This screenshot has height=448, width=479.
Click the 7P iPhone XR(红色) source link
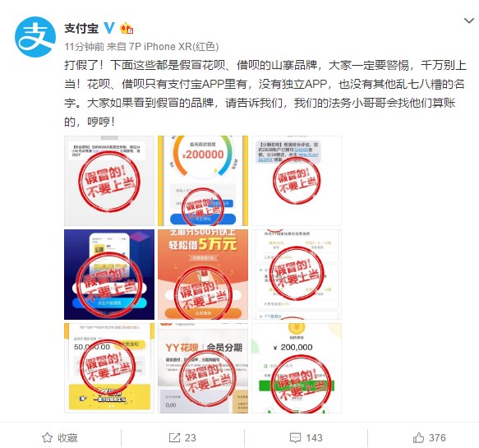coord(174,47)
